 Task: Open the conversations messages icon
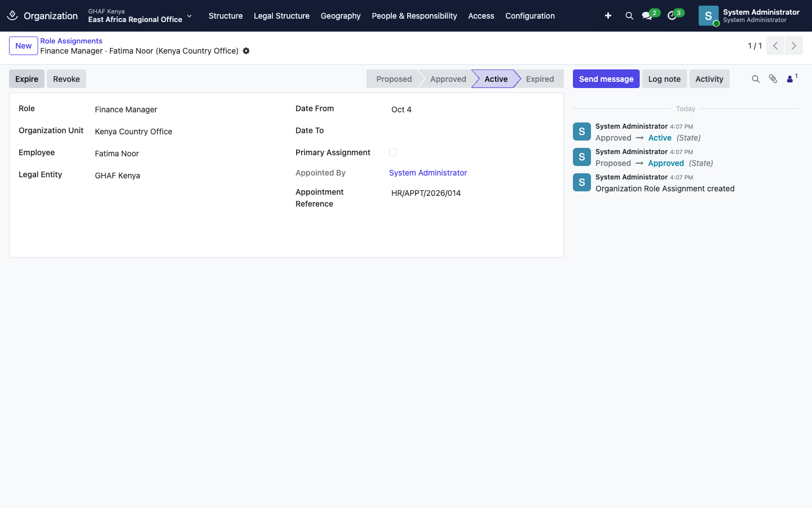click(647, 16)
